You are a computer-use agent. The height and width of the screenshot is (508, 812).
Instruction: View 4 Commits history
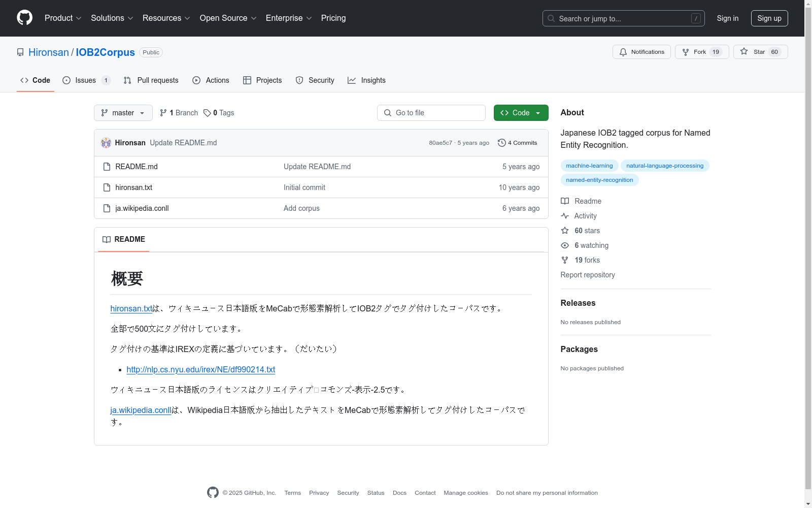tap(518, 143)
